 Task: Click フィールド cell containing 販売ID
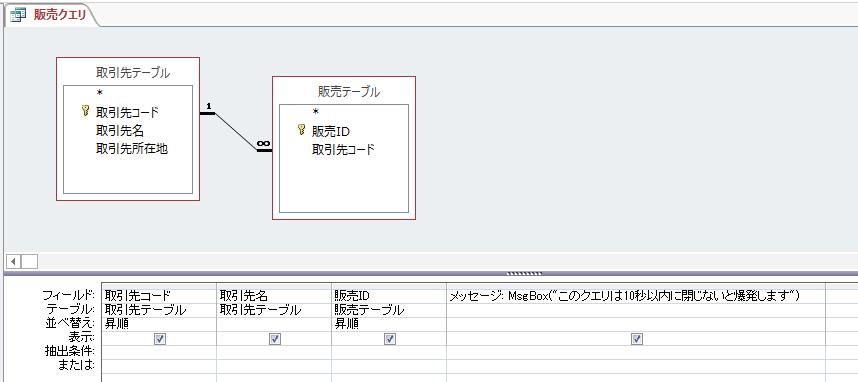(x=389, y=296)
